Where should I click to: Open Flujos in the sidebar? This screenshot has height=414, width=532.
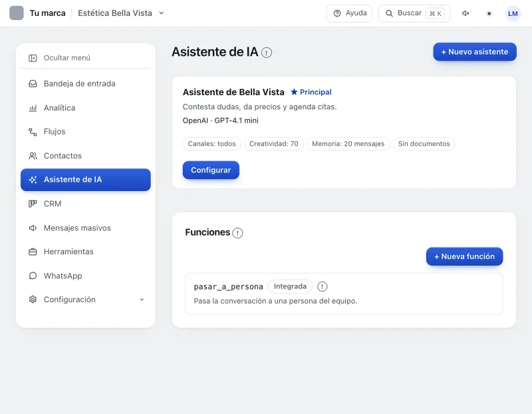86,131
